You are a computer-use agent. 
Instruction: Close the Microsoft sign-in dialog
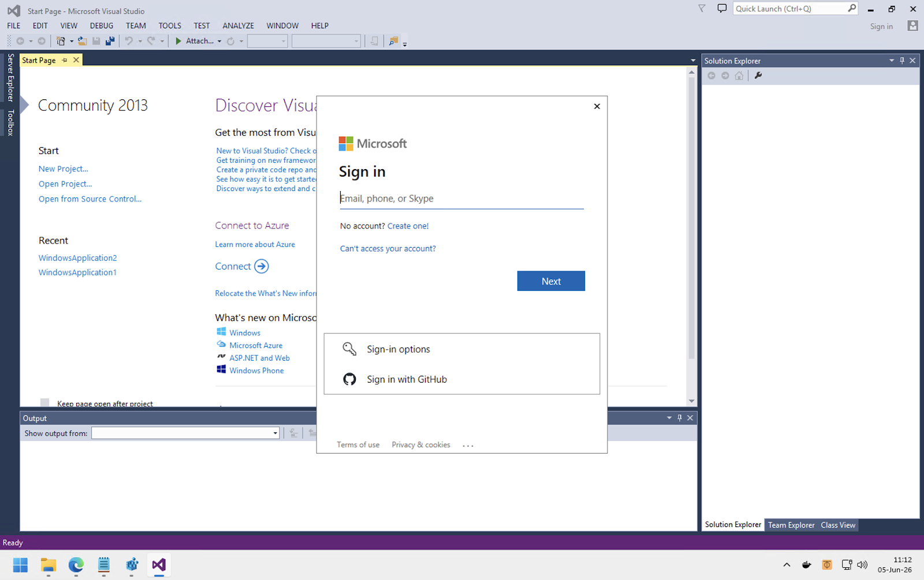tap(597, 106)
